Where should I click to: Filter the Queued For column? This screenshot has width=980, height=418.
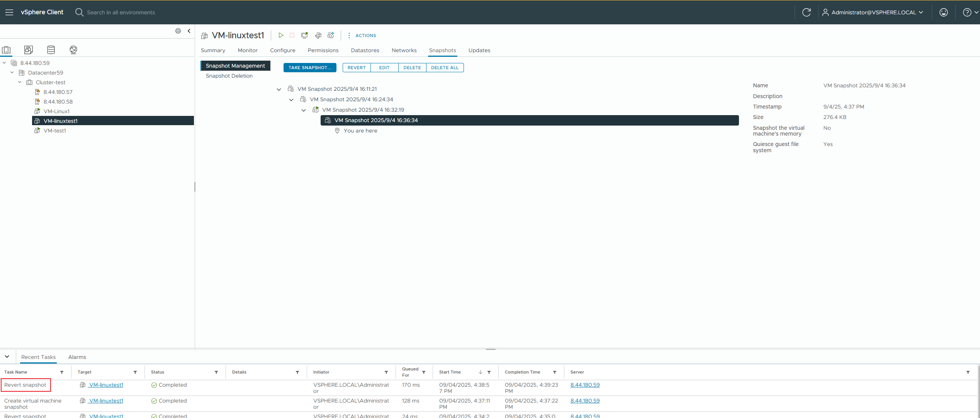424,372
